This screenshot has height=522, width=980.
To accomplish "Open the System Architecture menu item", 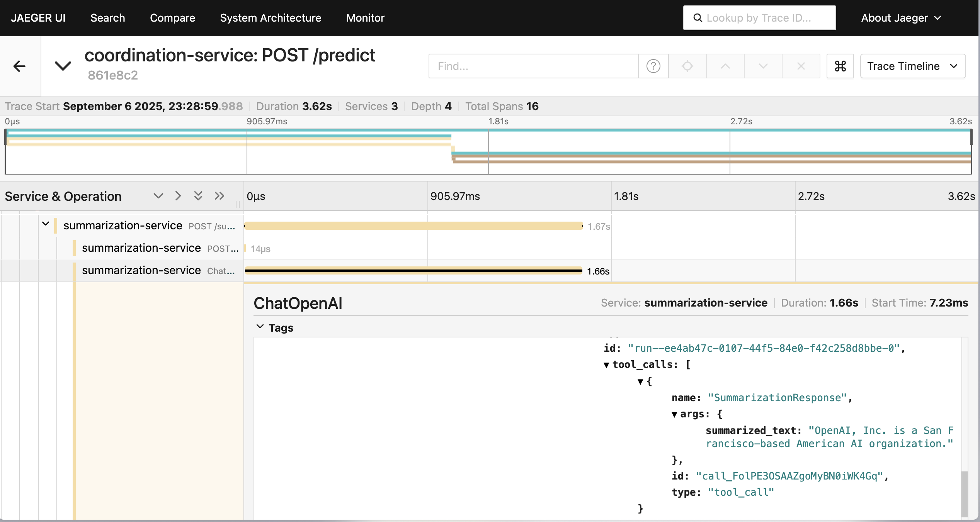I will pyautogui.click(x=271, y=18).
